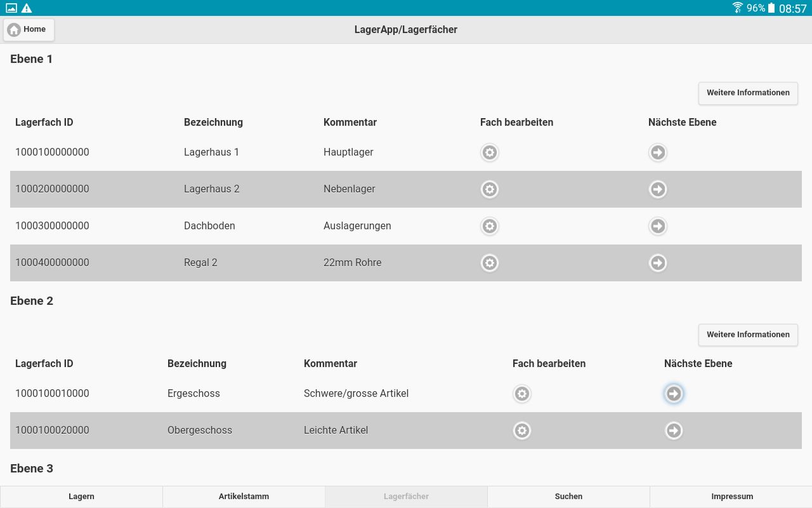Click next level arrow for Obergeschoss
This screenshot has width=812, height=508.
[674, 431]
